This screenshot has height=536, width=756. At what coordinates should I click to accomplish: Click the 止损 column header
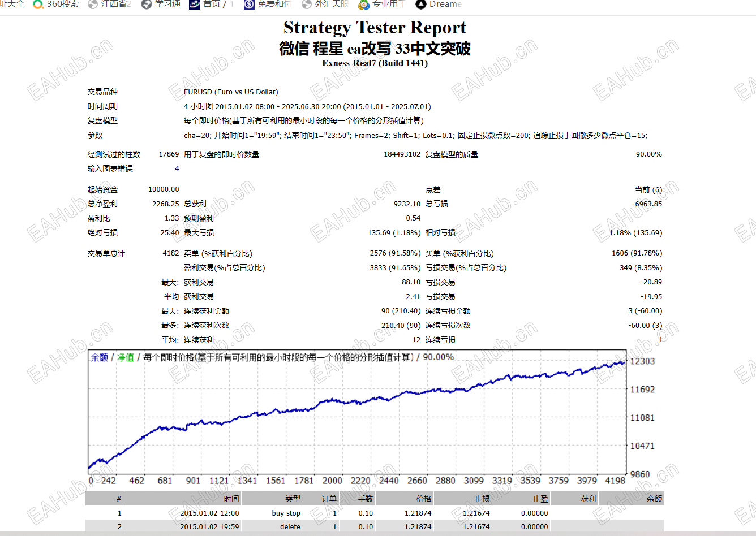pyautogui.click(x=482, y=499)
